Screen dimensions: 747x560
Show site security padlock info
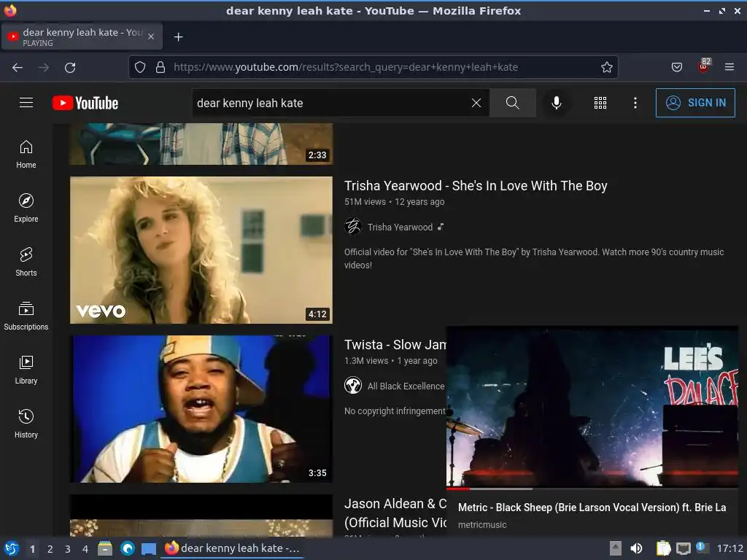pos(160,67)
